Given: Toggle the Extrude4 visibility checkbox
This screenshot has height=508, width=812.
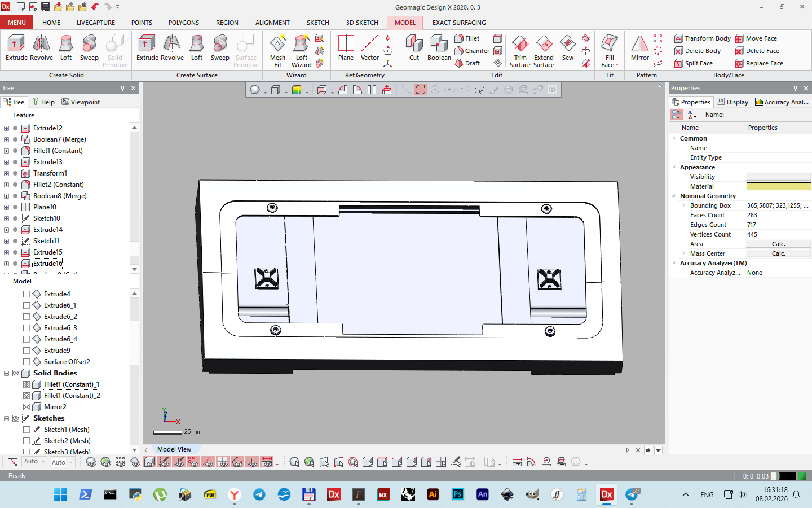Looking at the screenshot, I should tap(27, 294).
